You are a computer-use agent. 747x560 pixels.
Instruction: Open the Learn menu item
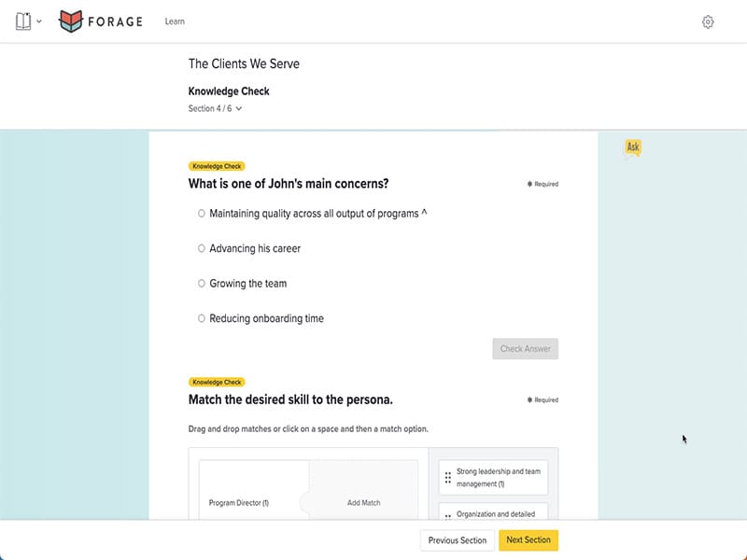[x=175, y=21]
